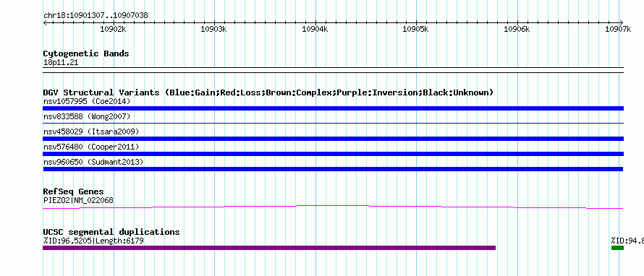Click the Cytogenetic Bands track title

click(86, 53)
